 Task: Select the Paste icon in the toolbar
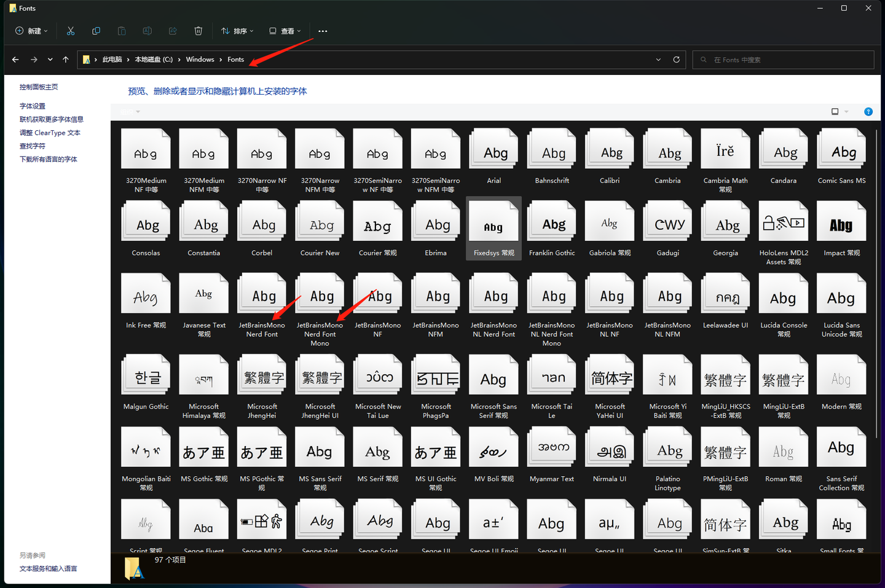[122, 31]
